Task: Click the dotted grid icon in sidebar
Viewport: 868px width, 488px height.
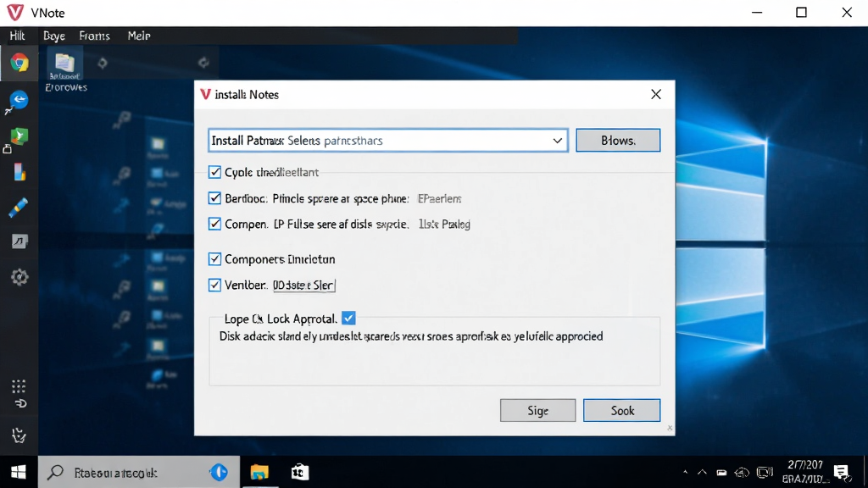Action: [x=19, y=385]
